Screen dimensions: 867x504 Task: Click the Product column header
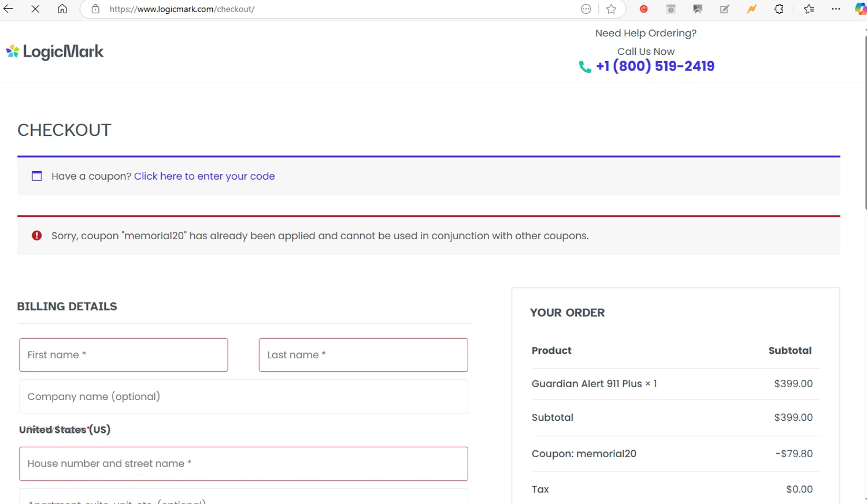[551, 350]
